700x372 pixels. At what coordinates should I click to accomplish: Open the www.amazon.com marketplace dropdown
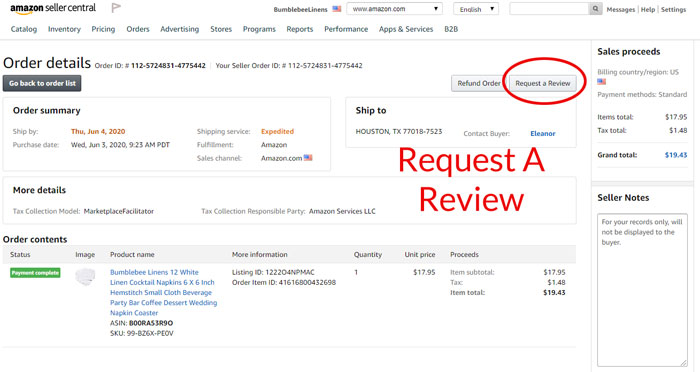[395, 8]
